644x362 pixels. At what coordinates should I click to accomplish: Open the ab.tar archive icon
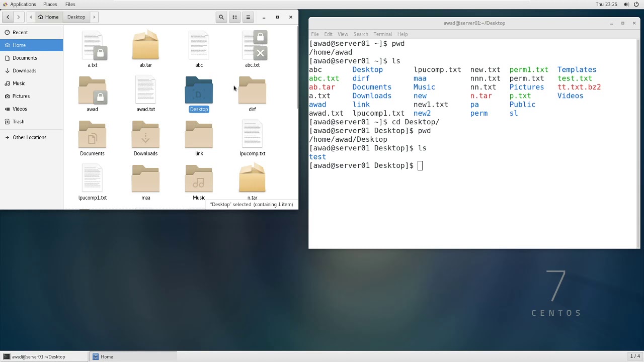(x=145, y=45)
